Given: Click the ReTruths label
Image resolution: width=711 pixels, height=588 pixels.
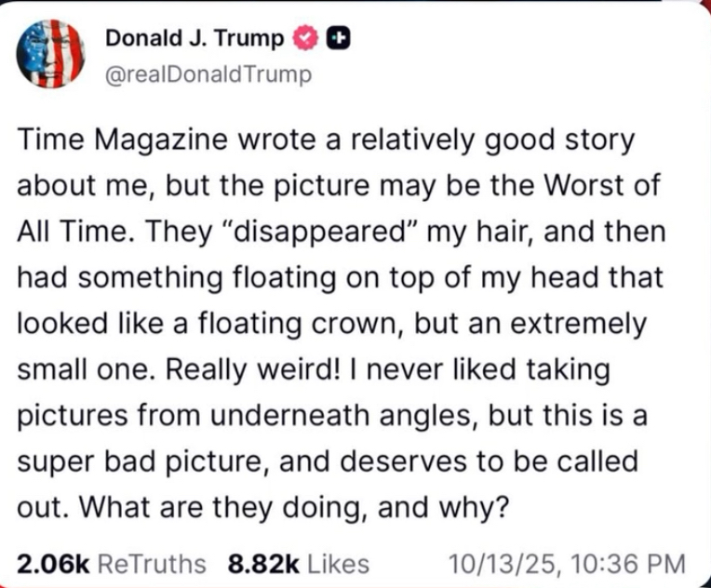Looking at the screenshot, I should 152,563.
